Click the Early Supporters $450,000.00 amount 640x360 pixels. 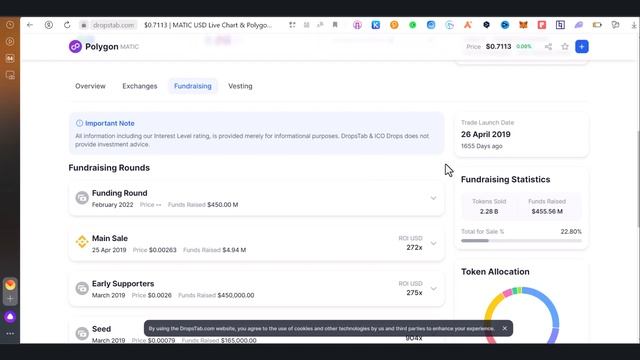coord(236,295)
